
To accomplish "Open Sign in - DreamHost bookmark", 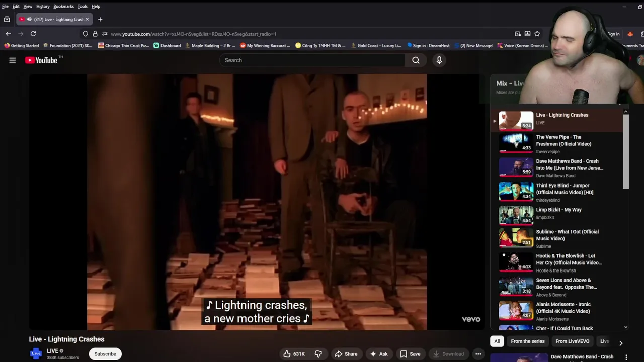I will (x=428, y=46).
